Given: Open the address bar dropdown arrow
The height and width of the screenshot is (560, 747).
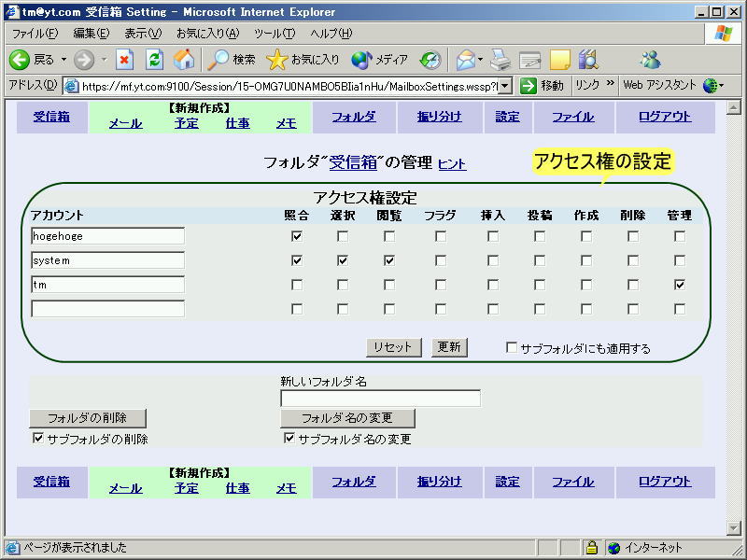Looking at the screenshot, I should [x=505, y=86].
